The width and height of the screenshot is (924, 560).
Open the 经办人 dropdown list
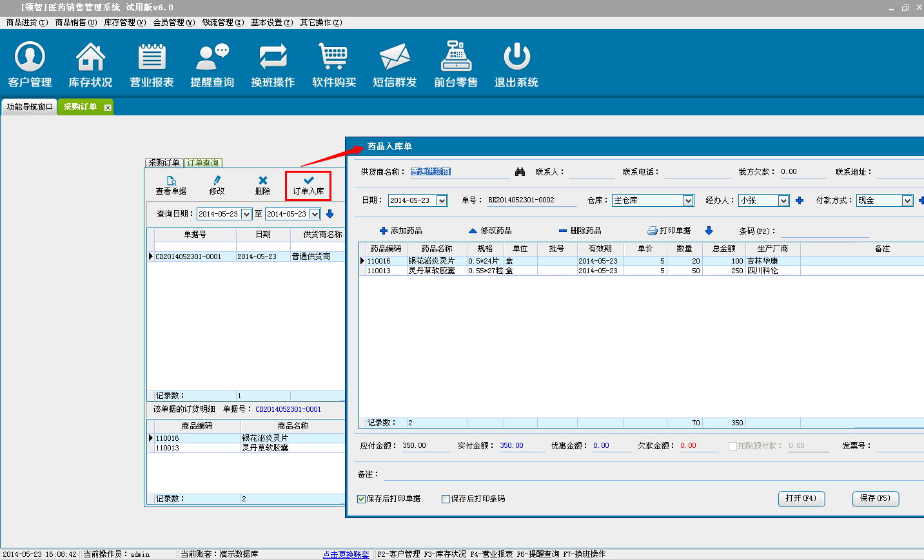click(783, 200)
